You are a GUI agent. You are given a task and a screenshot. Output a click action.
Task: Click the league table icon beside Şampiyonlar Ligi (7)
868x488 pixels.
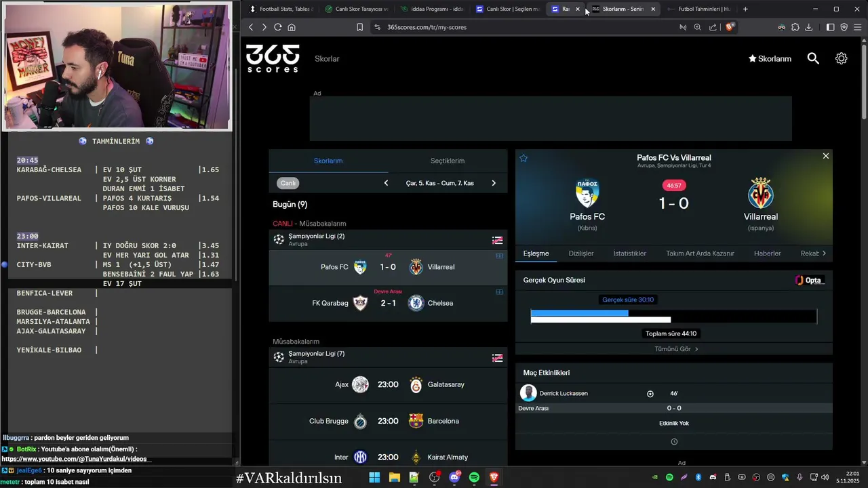[x=498, y=358]
